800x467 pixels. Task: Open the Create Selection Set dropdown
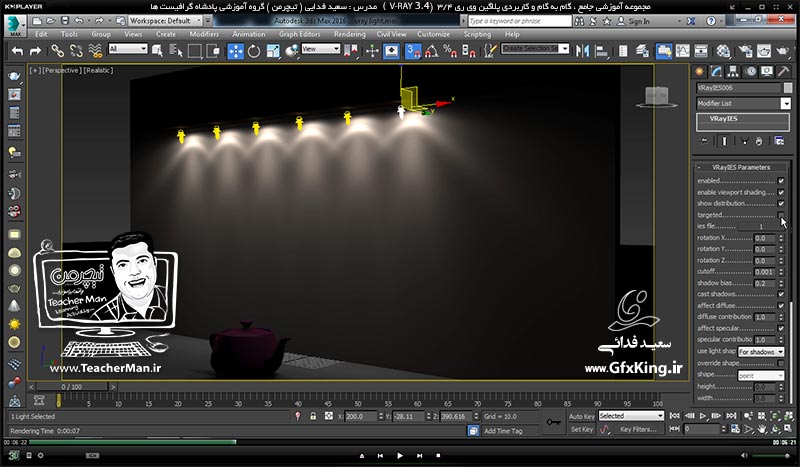tap(535, 48)
